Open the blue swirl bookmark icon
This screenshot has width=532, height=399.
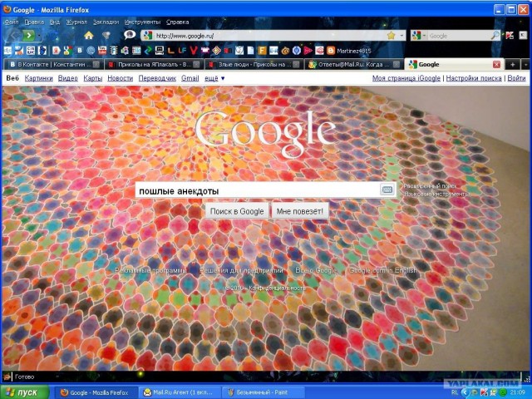tap(91, 51)
